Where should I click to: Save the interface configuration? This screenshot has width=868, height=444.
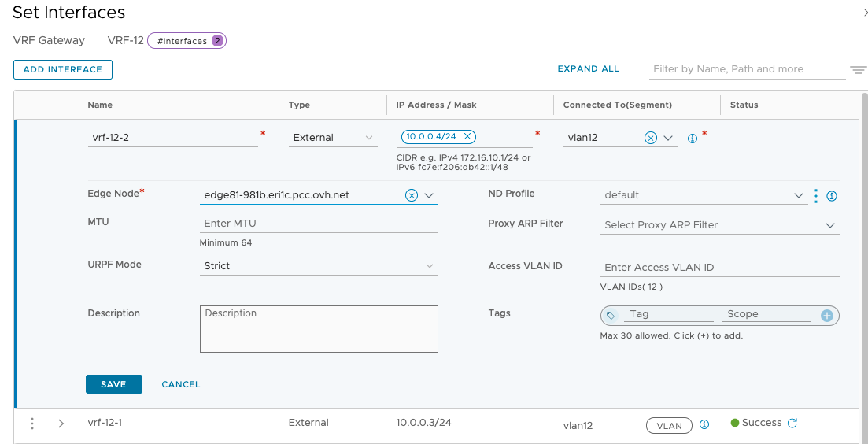click(113, 384)
